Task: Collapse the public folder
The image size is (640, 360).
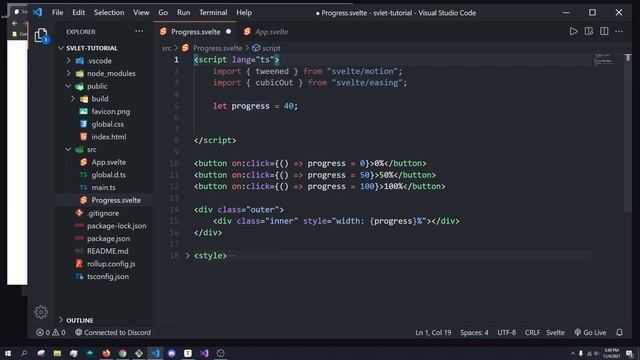Action: pos(69,86)
